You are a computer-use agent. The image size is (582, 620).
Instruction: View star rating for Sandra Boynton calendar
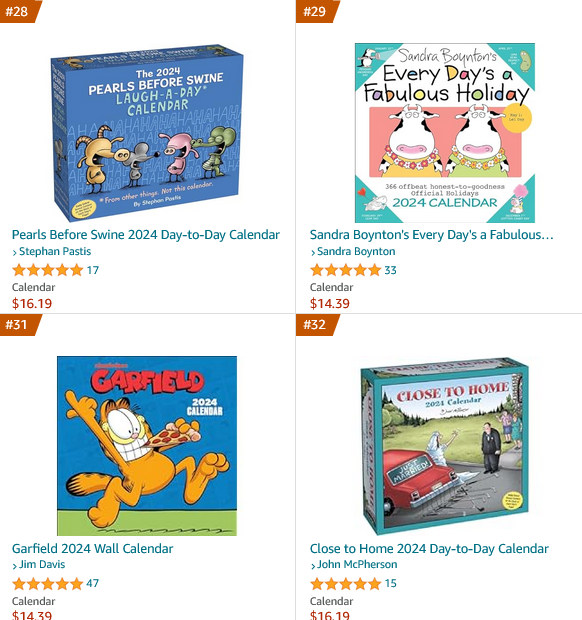(x=345, y=270)
